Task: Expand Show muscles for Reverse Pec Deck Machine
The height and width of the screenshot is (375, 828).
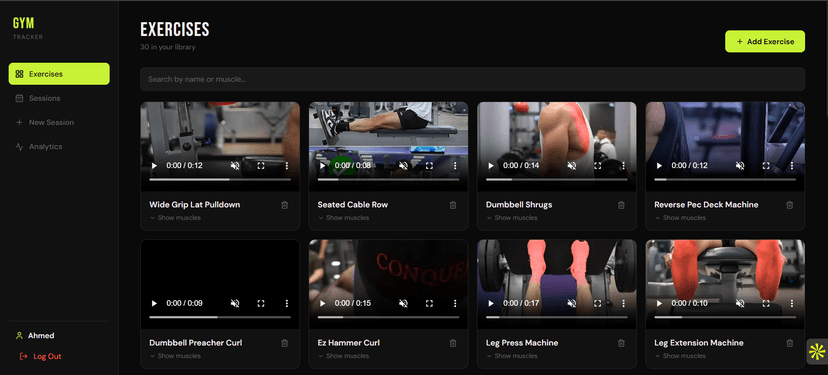Action: pyautogui.click(x=681, y=218)
